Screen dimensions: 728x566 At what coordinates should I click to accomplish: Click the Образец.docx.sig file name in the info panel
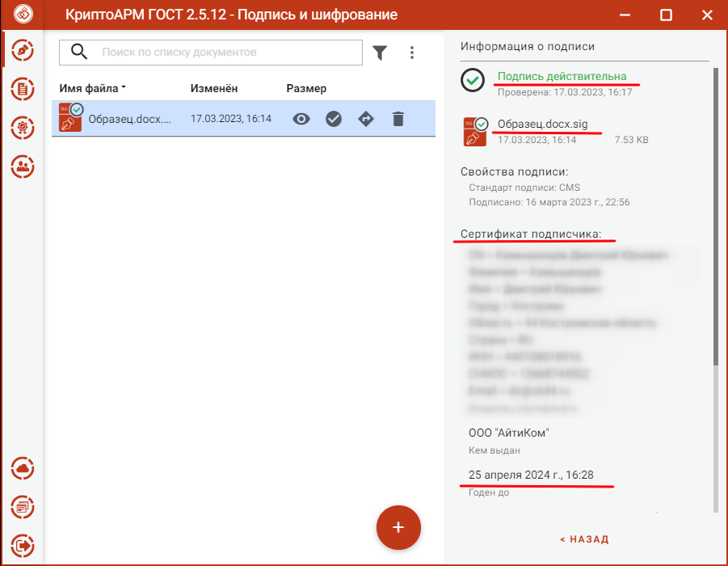pyautogui.click(x=542, y=124)
